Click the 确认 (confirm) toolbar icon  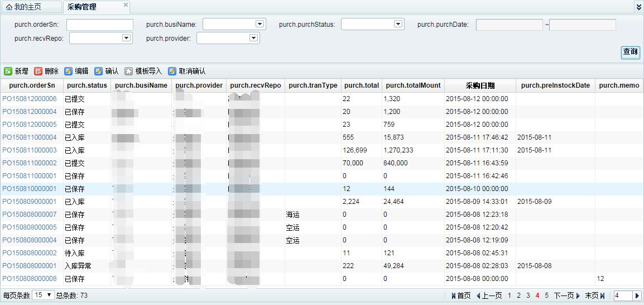pos(98,72)
